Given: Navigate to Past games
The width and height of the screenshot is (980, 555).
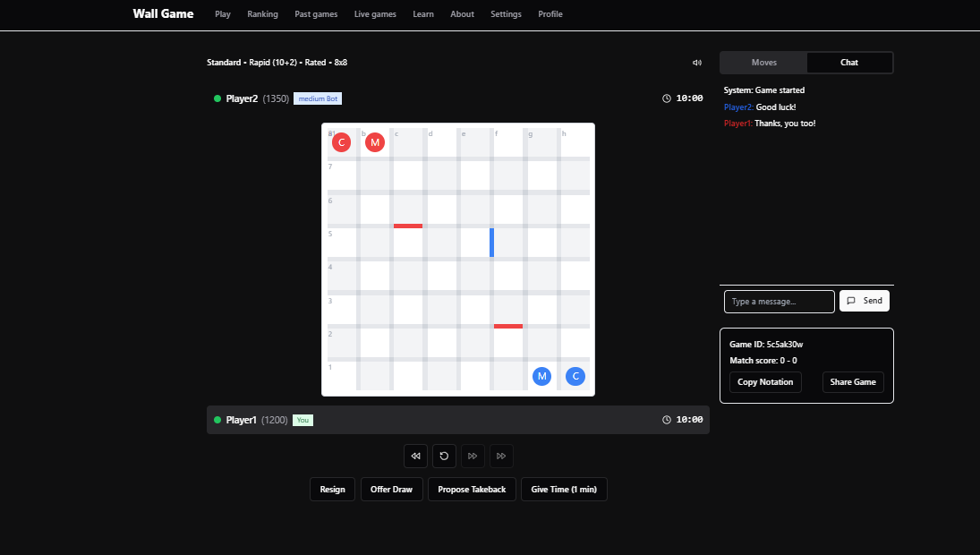Looking at the screenshot, I should click(x=316, y=14).
